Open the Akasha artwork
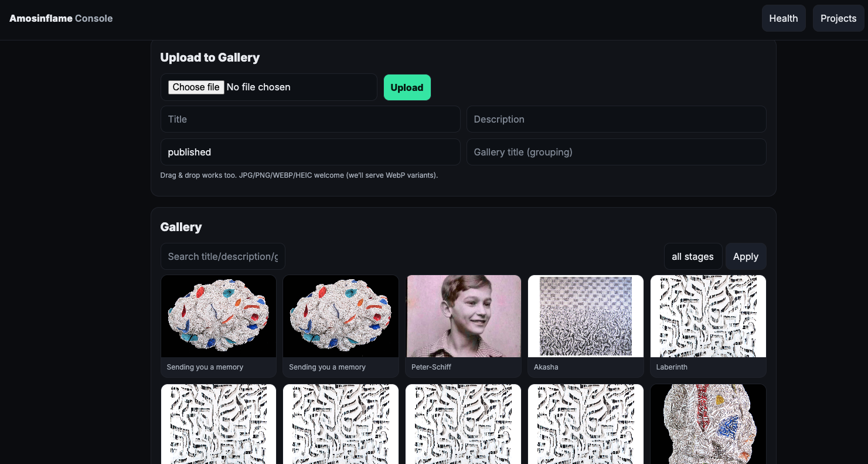 586,316
